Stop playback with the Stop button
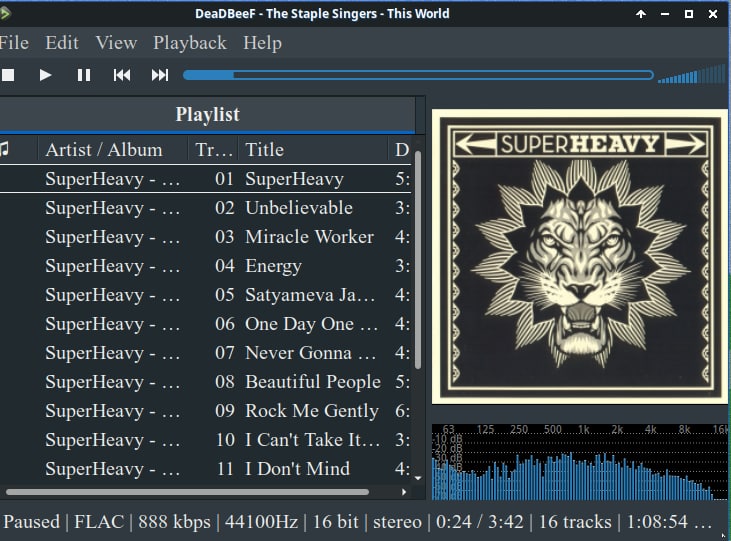This screenshot has height=541, width=731. click(x=8, y=75)
